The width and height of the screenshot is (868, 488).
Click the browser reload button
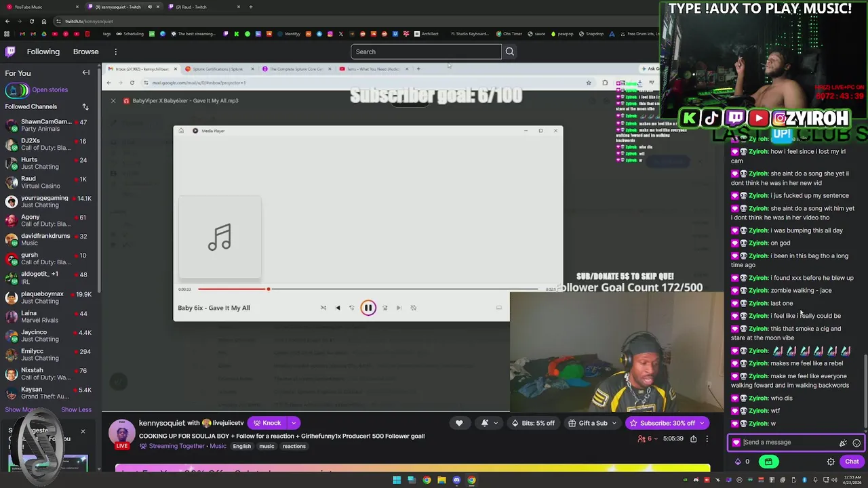31,21
